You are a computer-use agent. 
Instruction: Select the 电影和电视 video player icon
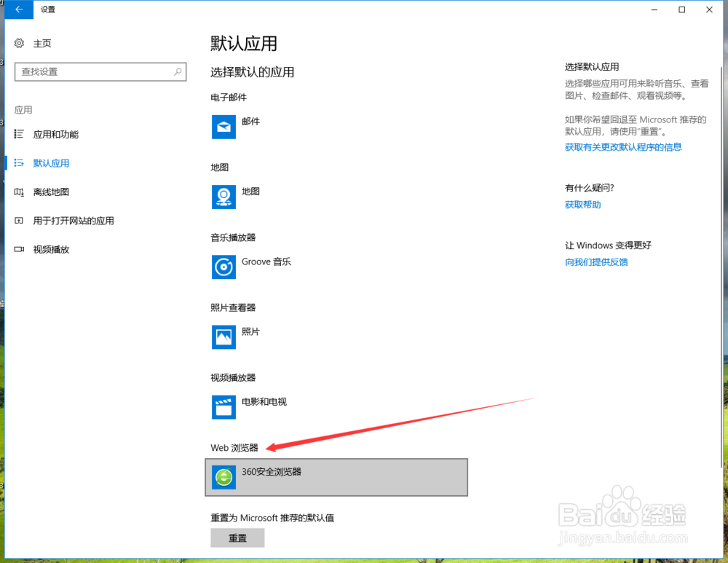coord(223,407)
